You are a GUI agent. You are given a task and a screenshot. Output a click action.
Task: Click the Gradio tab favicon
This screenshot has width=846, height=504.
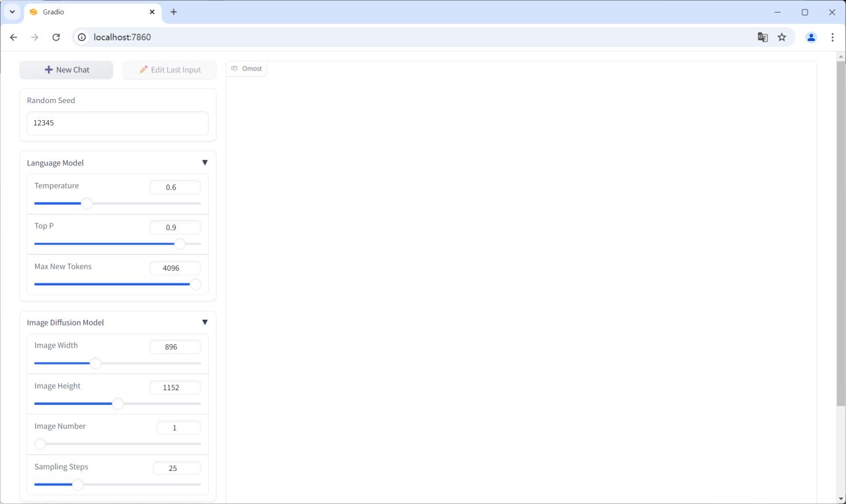pyautogui.click(x=34, y=12)
